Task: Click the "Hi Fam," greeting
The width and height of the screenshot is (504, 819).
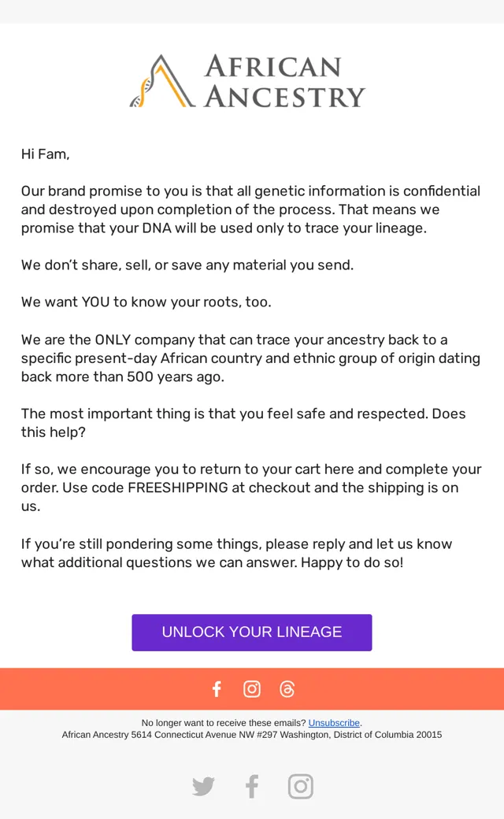Action: point(46,154)
